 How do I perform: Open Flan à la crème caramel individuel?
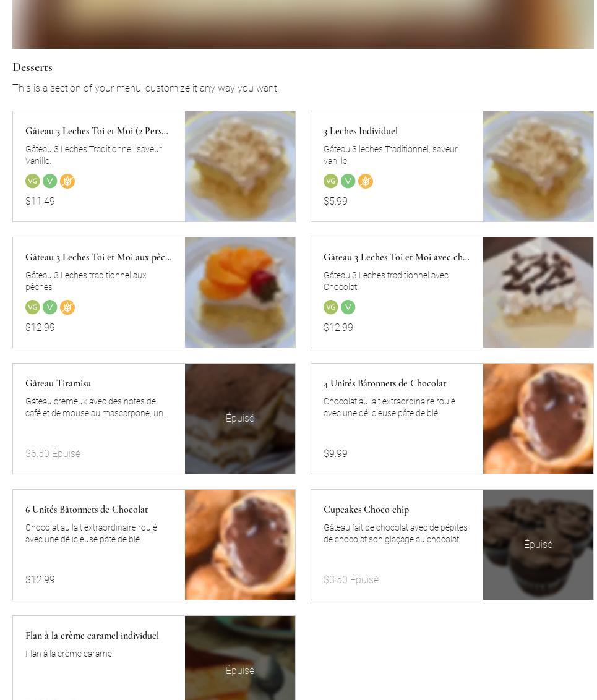coord(92,636)
